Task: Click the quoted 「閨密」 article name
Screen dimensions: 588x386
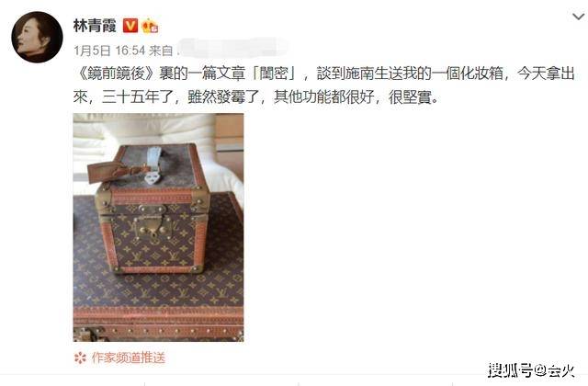Action: pyautogui.click(x=274, y=74)
